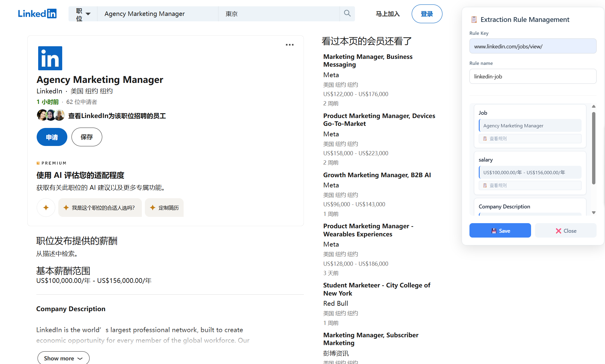The height and width of the screenshot is (364, 605).
Task: Click the search magnifier icon
Action: pyautogui.click(x=347, y=14)
